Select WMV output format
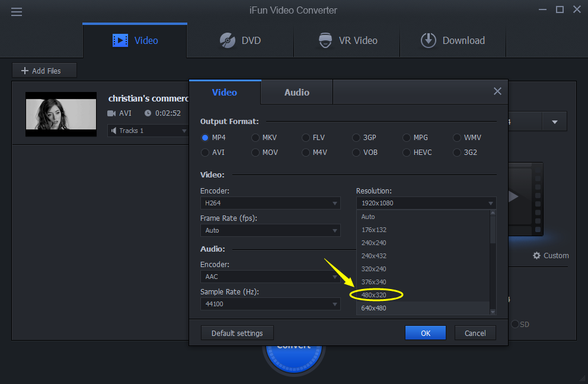Image resolution: width=588 pixels, height=384 pixels. coord(457,138)
